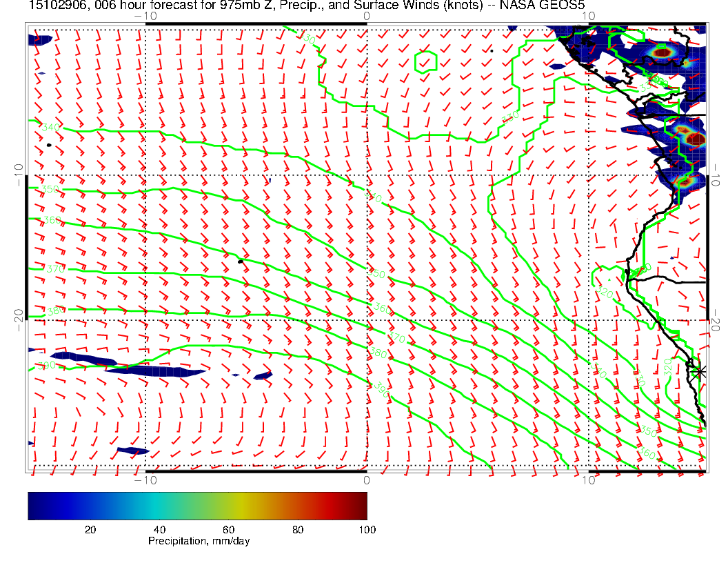Select the small blue precipitation patch at bottom left
Image resolution: width=728 pixels, height=563 pixels.
point(133,451)
